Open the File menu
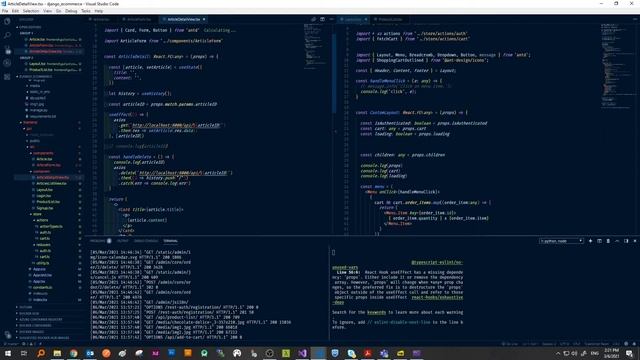 5,11
